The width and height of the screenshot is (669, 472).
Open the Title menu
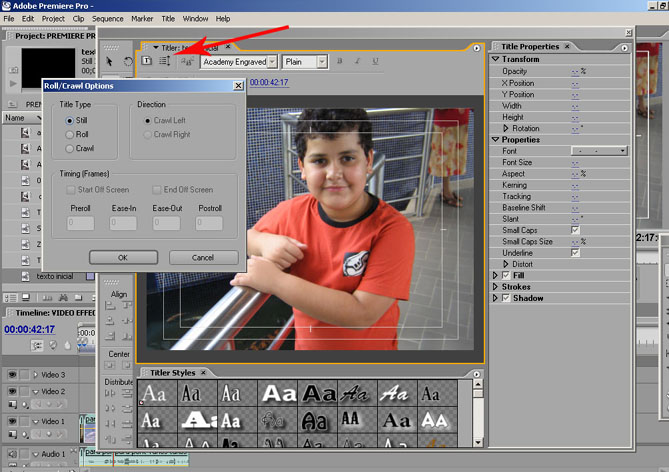pyautogui.click(x=168, y=18)
